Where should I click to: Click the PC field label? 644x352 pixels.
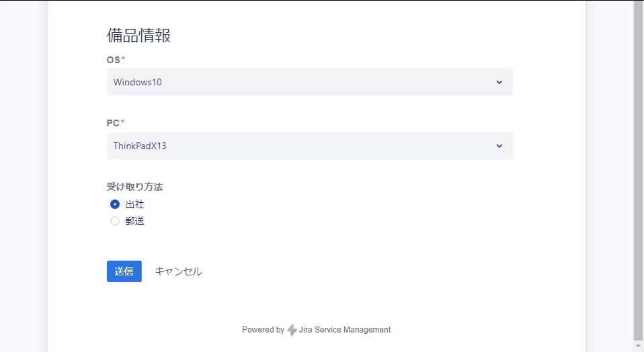pyautogui.click(x=113, y=123)
